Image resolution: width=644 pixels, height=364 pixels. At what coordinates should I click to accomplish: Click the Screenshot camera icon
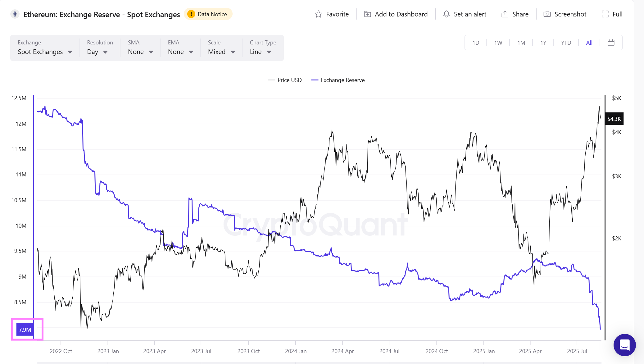547,14
